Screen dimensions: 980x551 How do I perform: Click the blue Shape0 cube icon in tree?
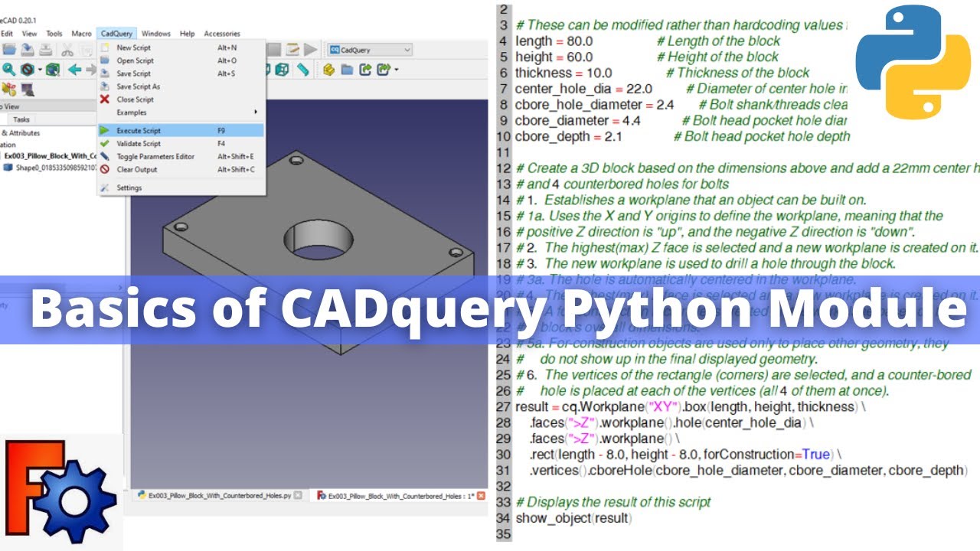click(9, 168)
